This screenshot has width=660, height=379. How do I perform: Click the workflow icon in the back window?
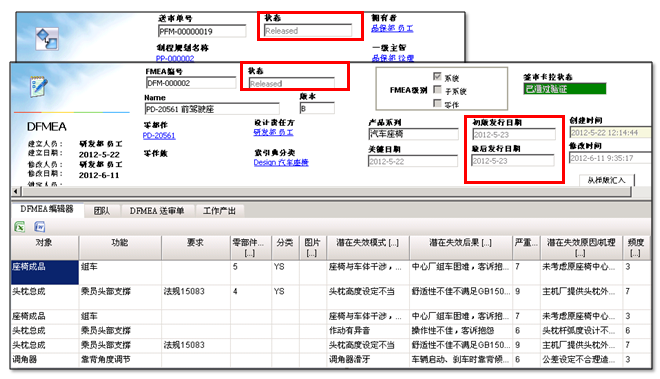point(47,38)
